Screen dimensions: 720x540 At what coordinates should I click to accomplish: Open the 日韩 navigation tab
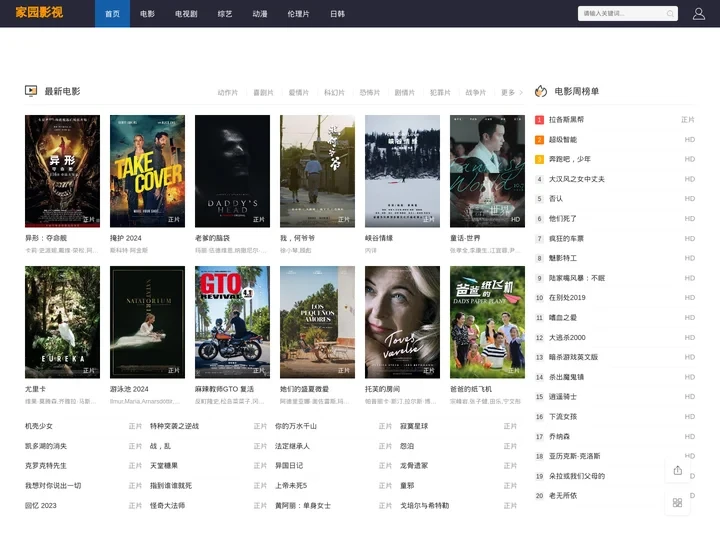[338, 14]
